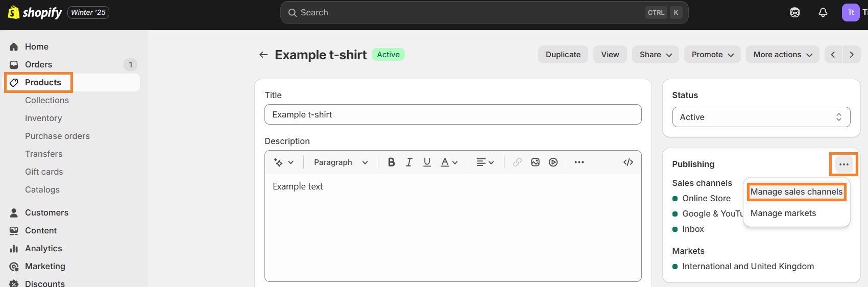Click into the Description text area
The width and height of the screenshot is (868, 287).
(453, 227)
